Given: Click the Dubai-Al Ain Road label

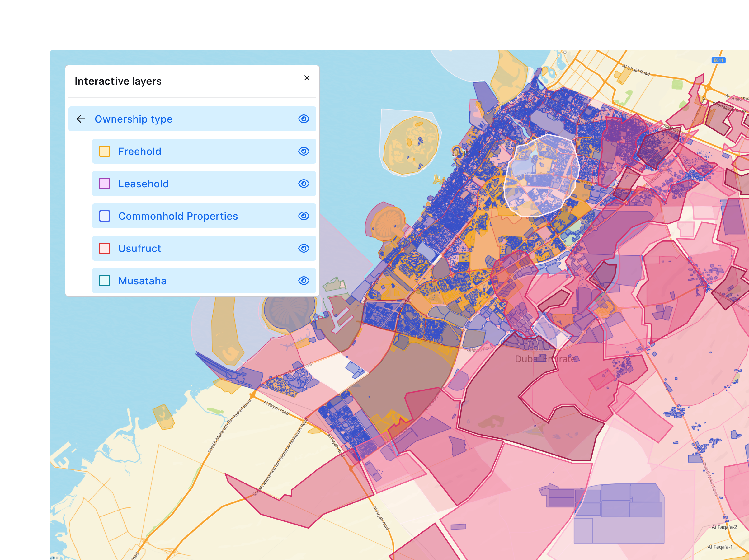Looking at the screenshot, I should [710, 479].
